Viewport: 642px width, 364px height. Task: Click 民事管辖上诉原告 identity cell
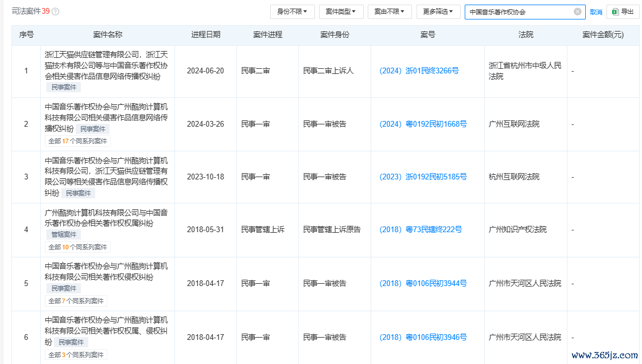click(x=332, y=229)
